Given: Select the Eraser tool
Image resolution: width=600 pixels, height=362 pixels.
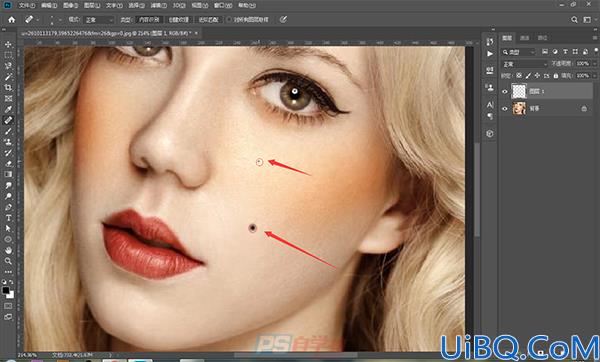Looking at the screenshot, I should tap(8, 163).
